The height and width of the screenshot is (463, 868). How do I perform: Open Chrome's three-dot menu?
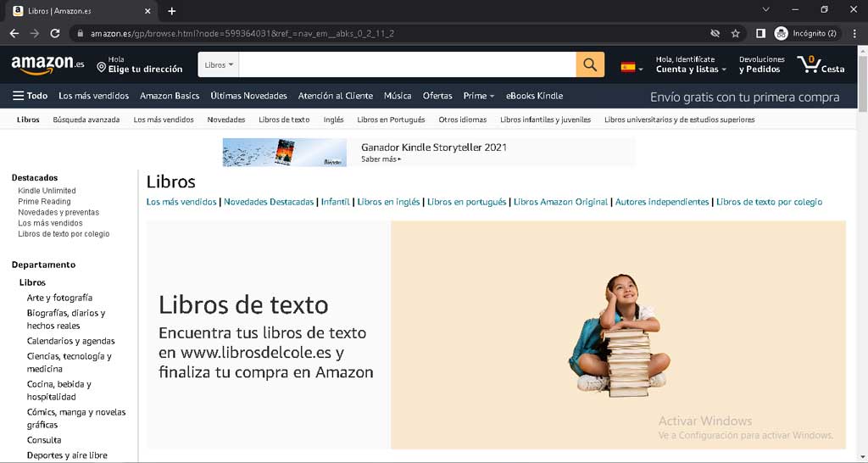tap(853, 34)
